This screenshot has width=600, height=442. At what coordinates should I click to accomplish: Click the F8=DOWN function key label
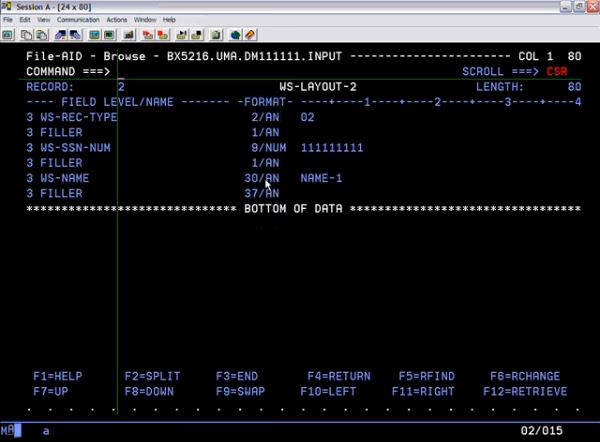click(149, 391)
